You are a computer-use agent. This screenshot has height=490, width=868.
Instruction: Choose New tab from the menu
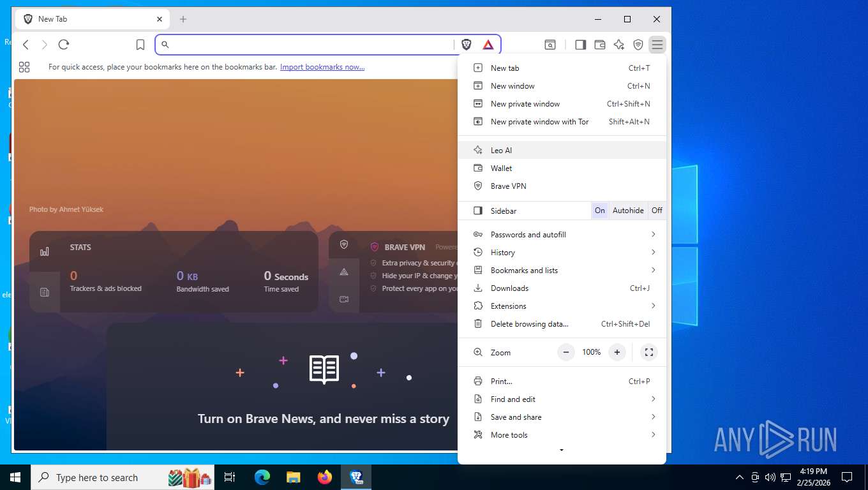click(x=562, y=68)
